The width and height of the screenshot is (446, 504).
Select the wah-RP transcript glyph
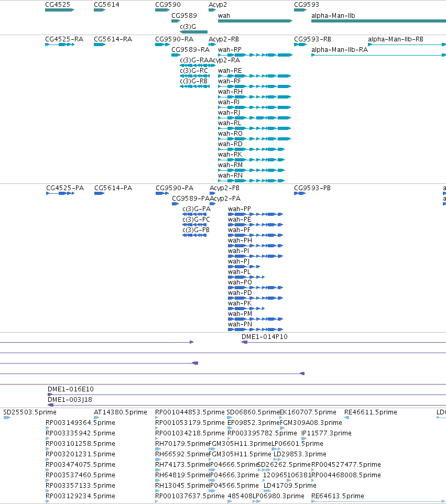click(x=255, y=55)
